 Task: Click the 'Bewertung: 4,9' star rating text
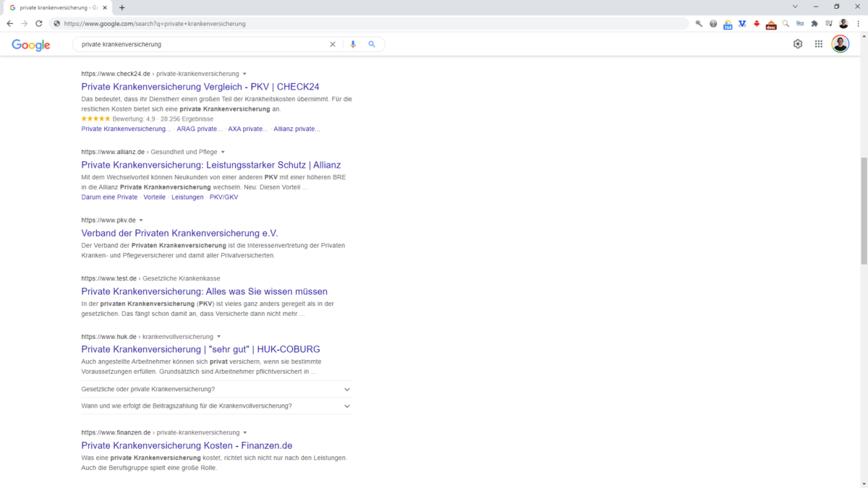135,119
